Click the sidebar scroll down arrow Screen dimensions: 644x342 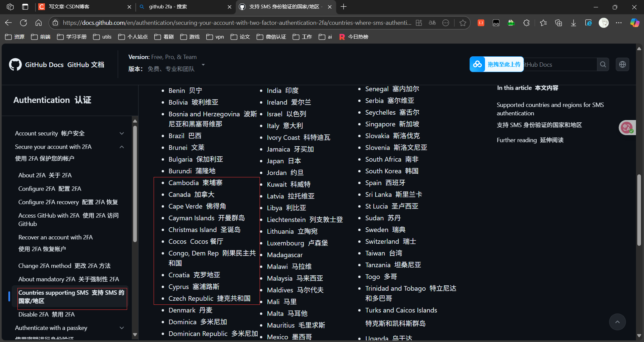135,334
